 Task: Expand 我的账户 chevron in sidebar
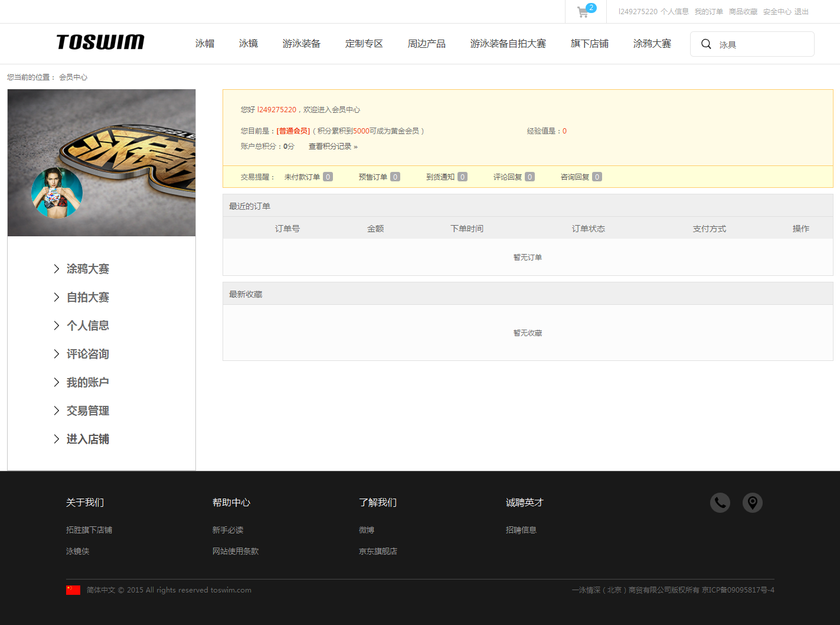[57, 382]
